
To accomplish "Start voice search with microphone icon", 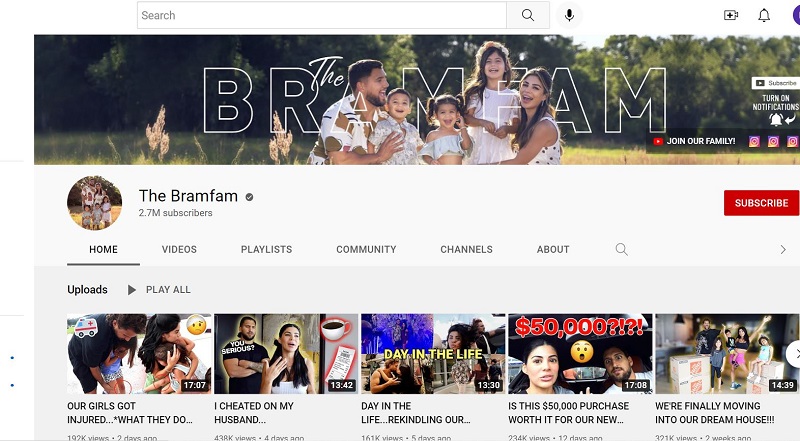I will tap(569, 15).
